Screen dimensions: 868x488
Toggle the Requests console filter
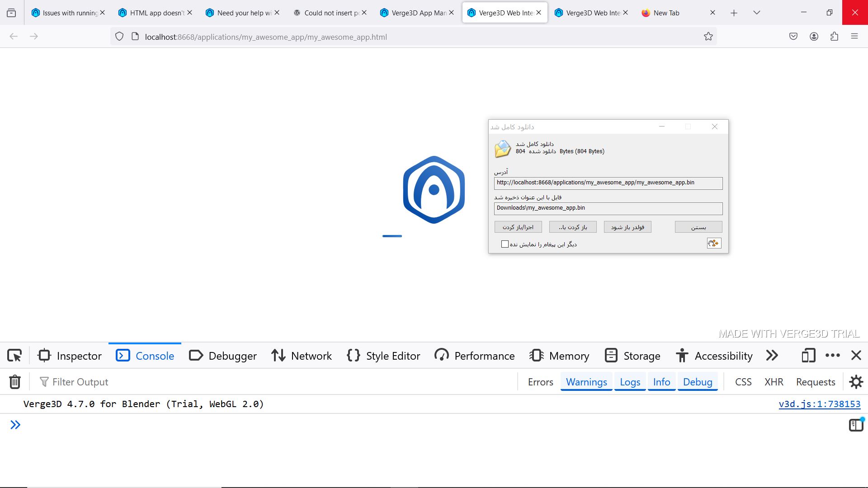pos(816,382)
